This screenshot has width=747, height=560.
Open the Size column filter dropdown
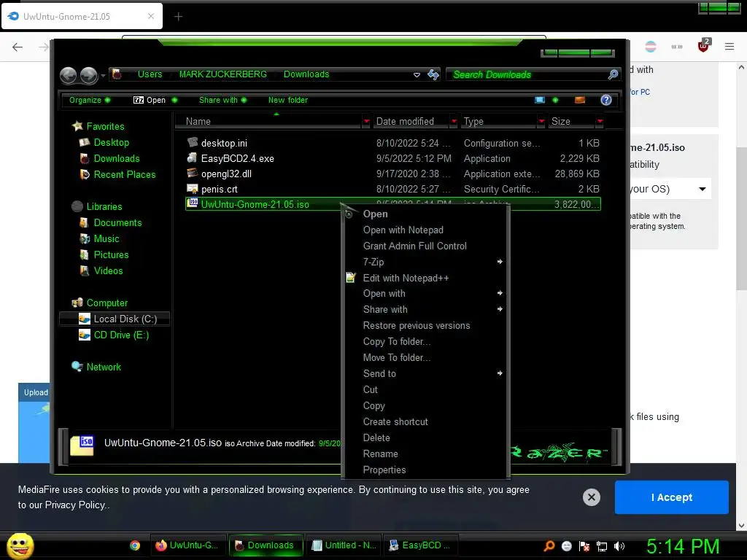pos(600,122)
